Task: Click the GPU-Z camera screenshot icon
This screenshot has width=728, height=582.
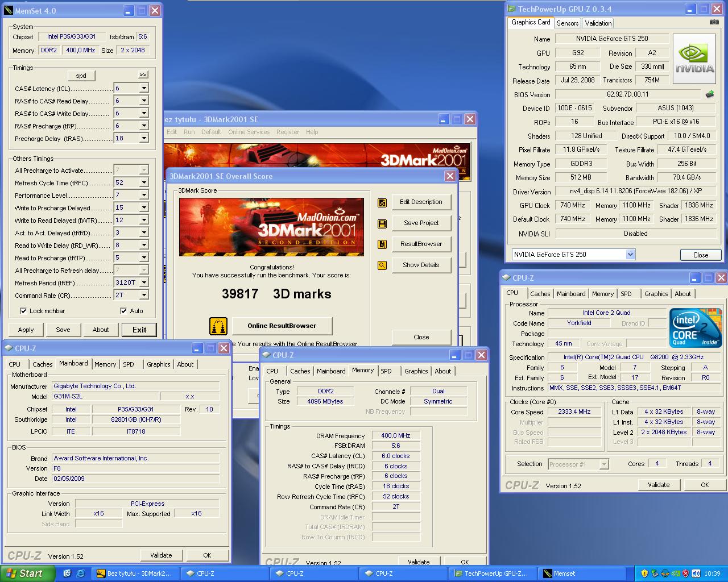Action: 714,22
